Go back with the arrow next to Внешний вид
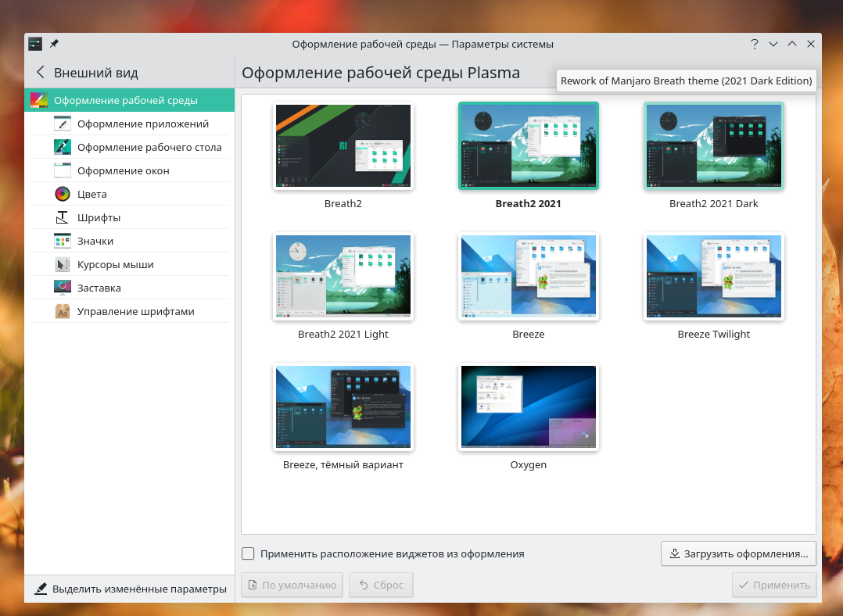The image size is (843, 616). point(41,73)
